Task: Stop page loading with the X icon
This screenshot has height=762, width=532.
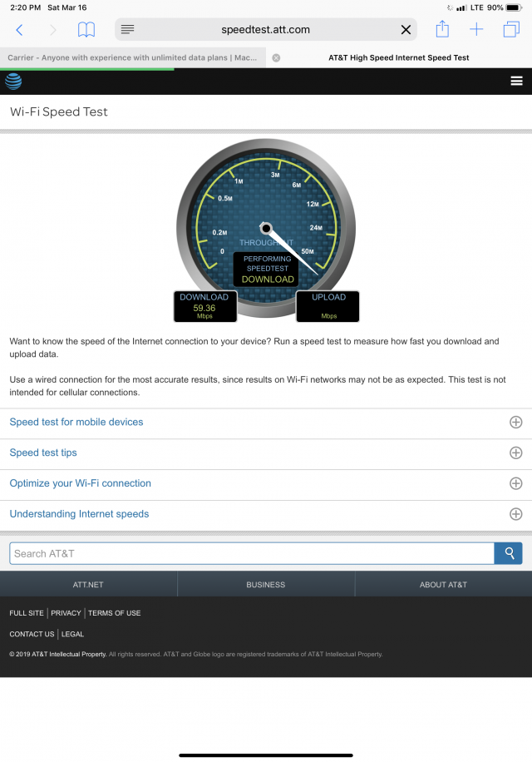Action: pos(406,30)
